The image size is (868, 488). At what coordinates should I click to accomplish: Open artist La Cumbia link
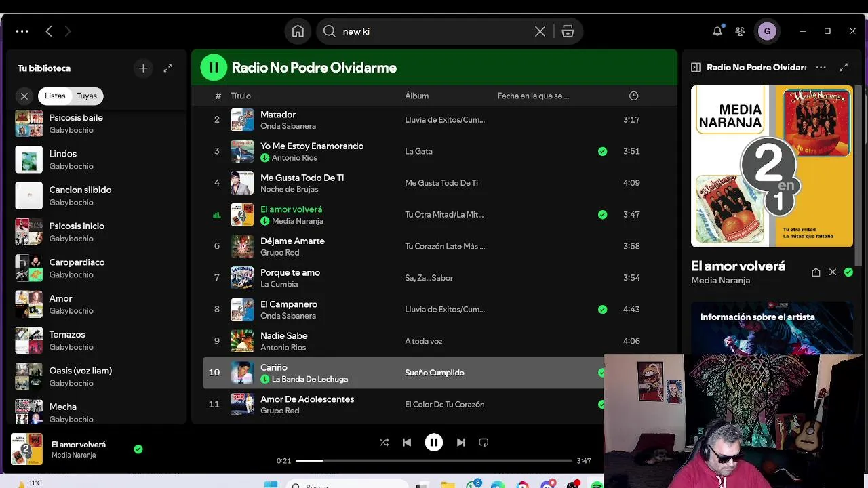279,284
